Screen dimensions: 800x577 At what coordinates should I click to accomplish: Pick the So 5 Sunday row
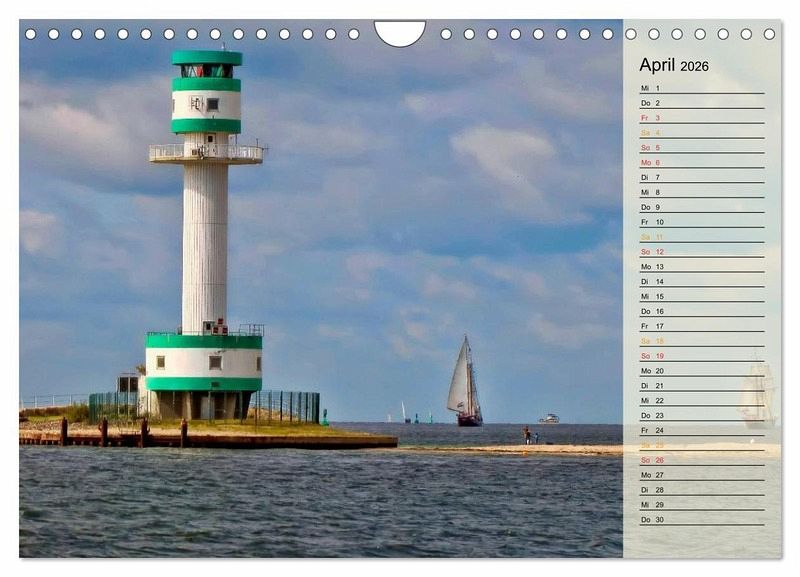pos(700,147)
